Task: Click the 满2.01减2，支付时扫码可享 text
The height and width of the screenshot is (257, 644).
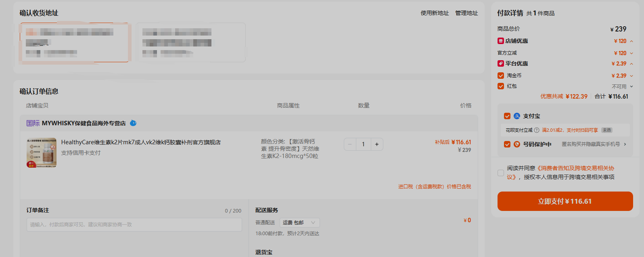Action: pos(570,130)
